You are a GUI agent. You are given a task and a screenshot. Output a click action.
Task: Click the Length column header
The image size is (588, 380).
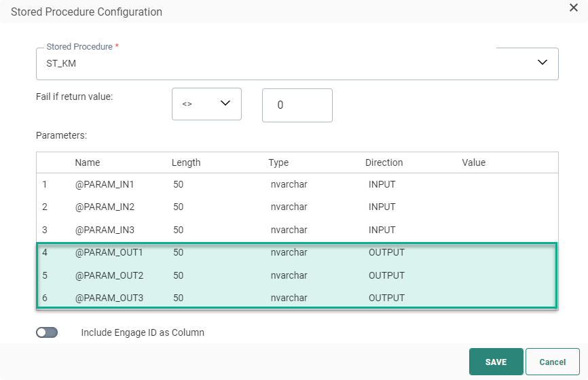pyautogui.click(x=186, y=162)
